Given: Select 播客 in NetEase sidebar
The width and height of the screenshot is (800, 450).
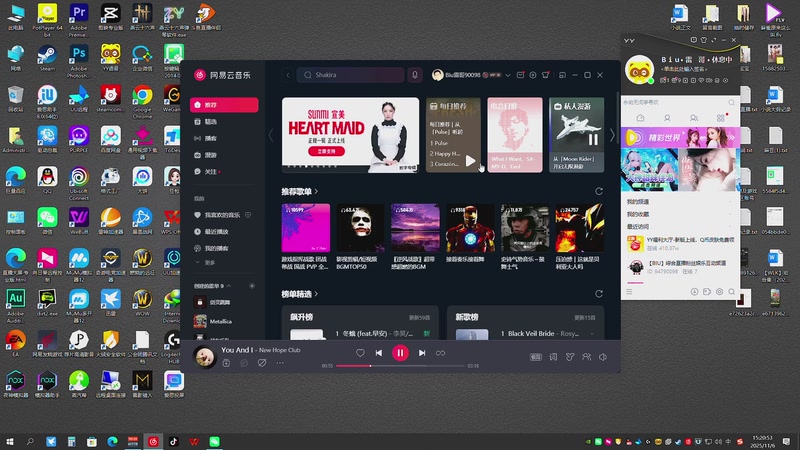Looking at the screenshot, I should pyautogui.click(x=224, y=138).
